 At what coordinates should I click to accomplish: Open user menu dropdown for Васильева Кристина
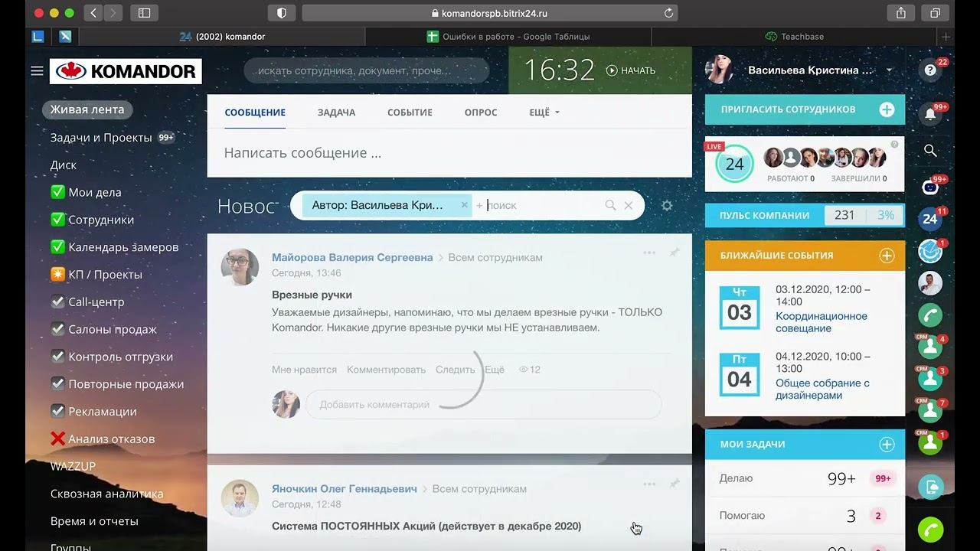(889, 70)
